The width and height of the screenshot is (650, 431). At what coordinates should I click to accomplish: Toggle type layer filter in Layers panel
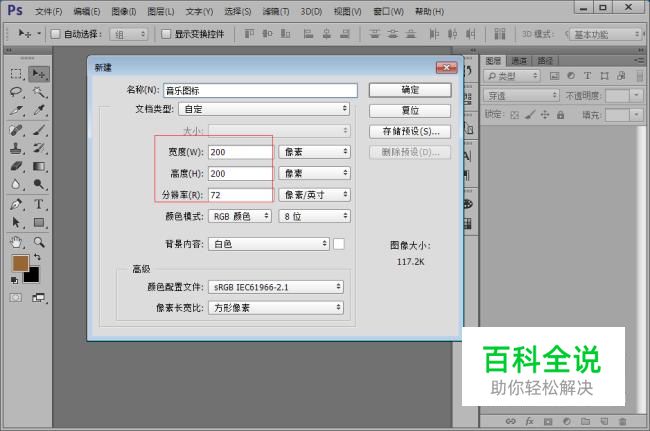587,75
